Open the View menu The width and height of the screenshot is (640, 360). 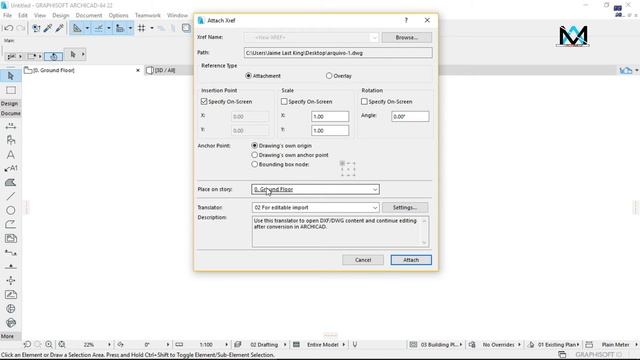40,16
